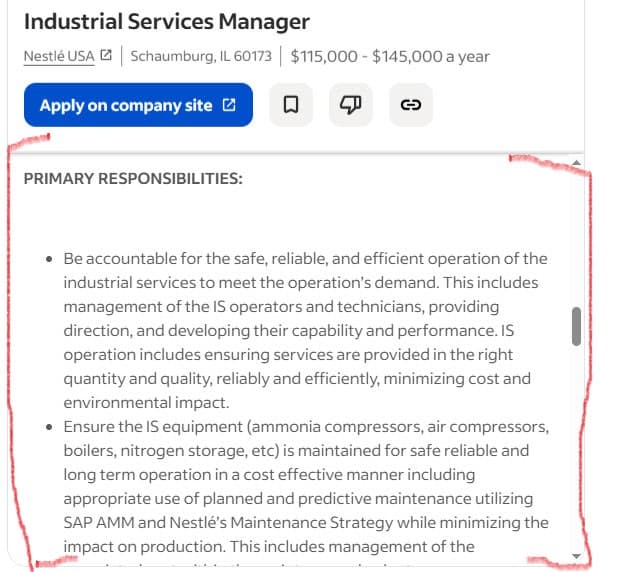The image size is (632, 572).
Task: Click the job description scrollbar thumb
Action: pos(576,326)
